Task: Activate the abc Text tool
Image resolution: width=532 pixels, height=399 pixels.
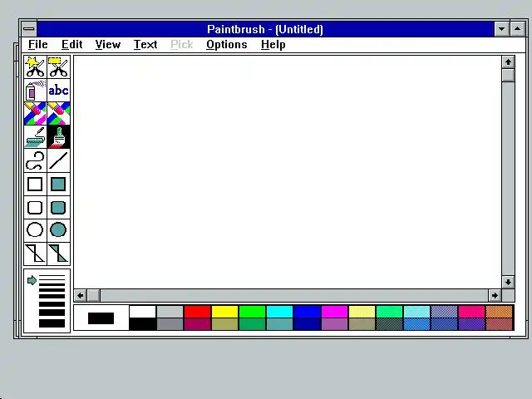Action: pos(59,91)
